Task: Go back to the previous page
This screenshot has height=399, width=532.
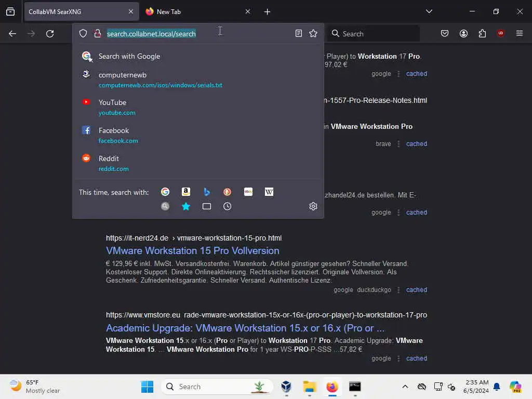Action: pyautogui.click(x=12, y=34)
